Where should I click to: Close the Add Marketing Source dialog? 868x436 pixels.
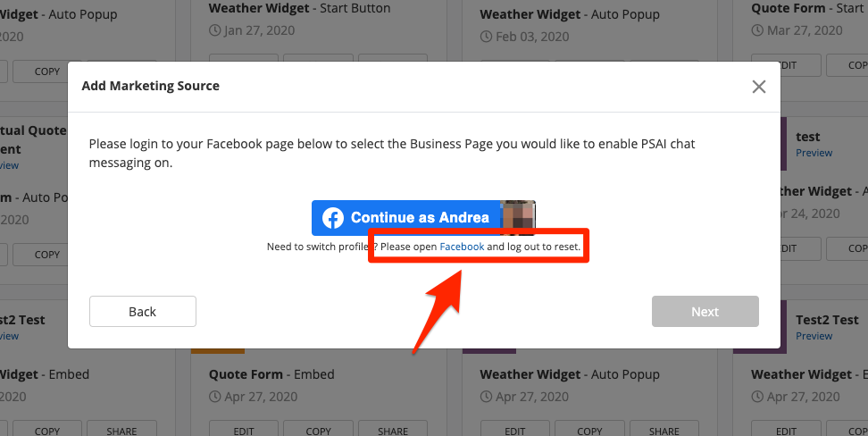[759, 87]
